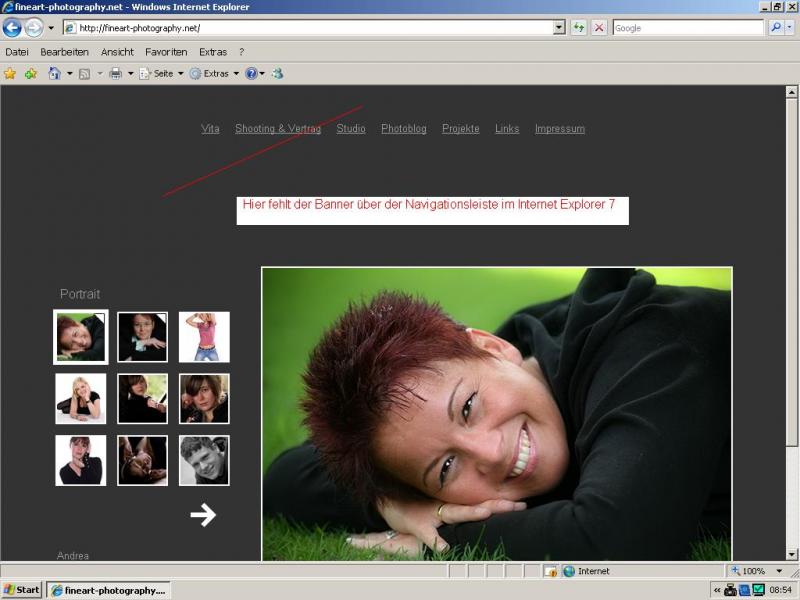
Task: Expand the address bar URL dropdown
Action: point(559,28)
